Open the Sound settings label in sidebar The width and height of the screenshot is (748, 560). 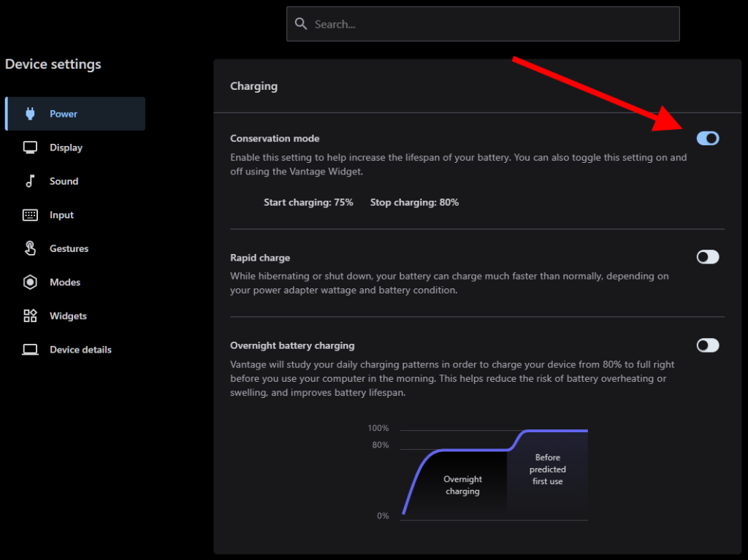click(x=64, y=181)
